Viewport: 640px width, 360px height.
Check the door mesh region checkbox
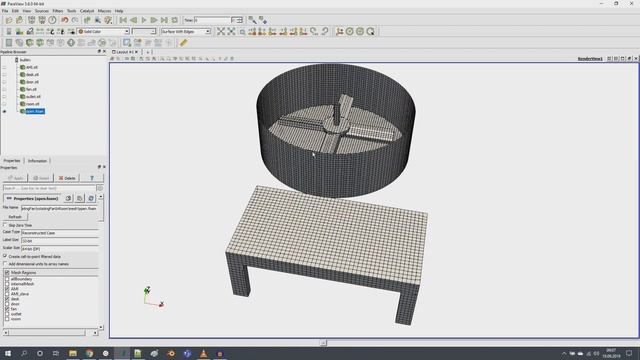[7, 304]
